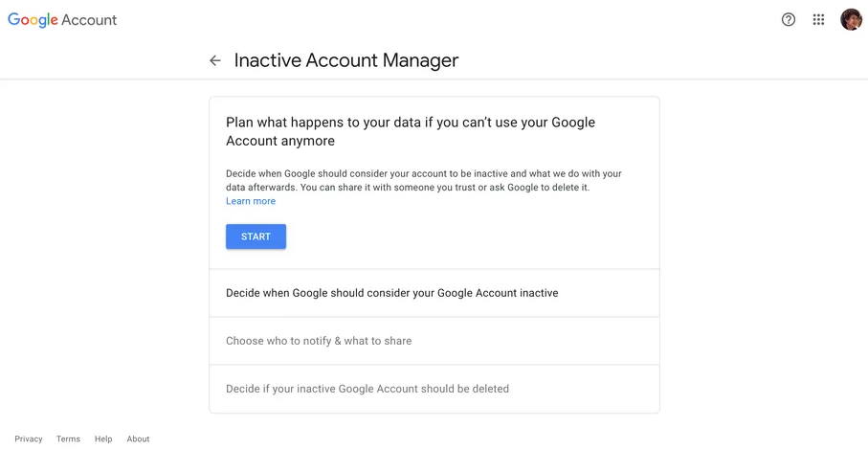This screenshot has width=868, height=449.
Task: Open the Privacy footer link
Action: click(29, 438)
